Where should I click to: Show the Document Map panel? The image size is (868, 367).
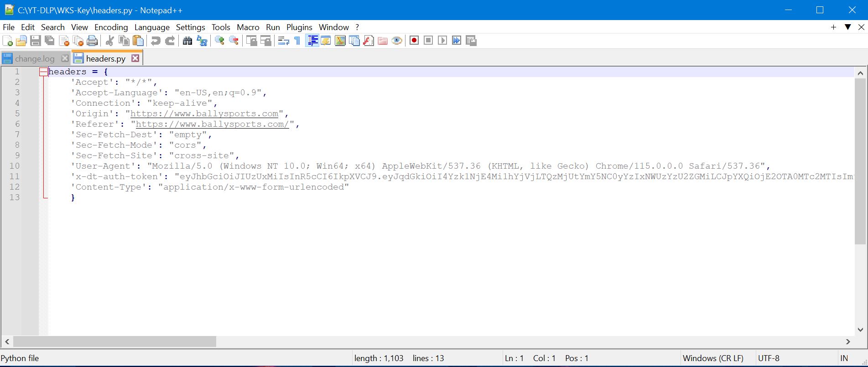[x=340, y=41]
